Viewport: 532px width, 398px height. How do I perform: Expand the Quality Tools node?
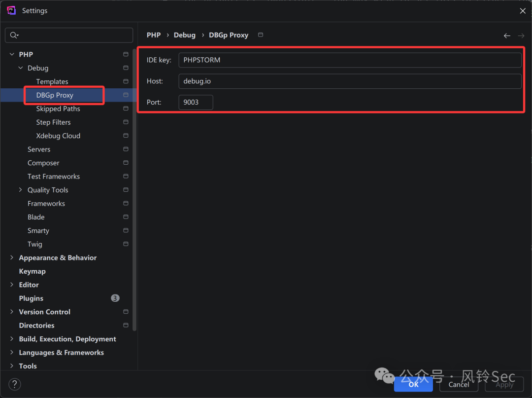coord(20,190)
